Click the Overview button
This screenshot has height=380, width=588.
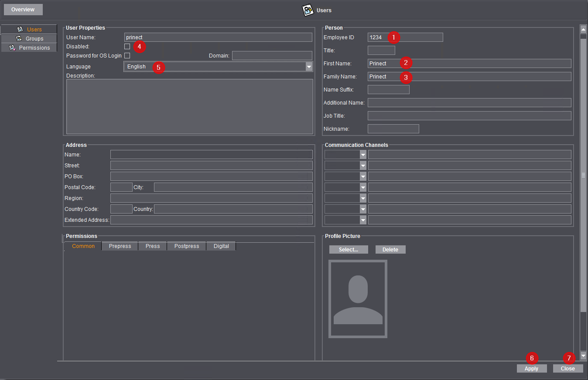[23, 9]
